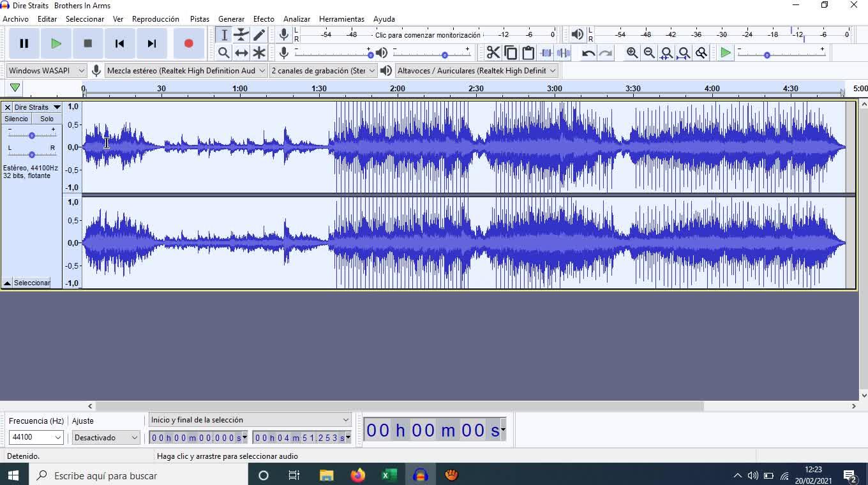Click the red Record button
868x485 pixels.
pyautogui.click(x=188, y=43)
